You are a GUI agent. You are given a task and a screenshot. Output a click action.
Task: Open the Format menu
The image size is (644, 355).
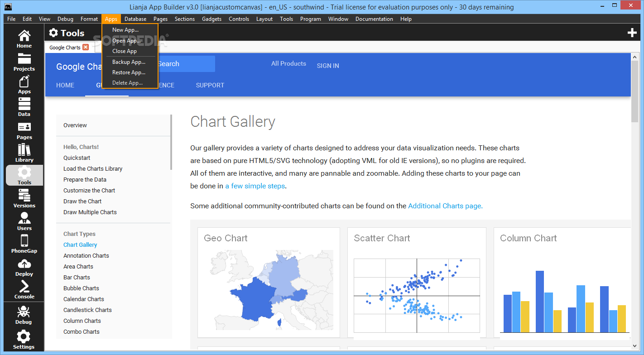89,19
